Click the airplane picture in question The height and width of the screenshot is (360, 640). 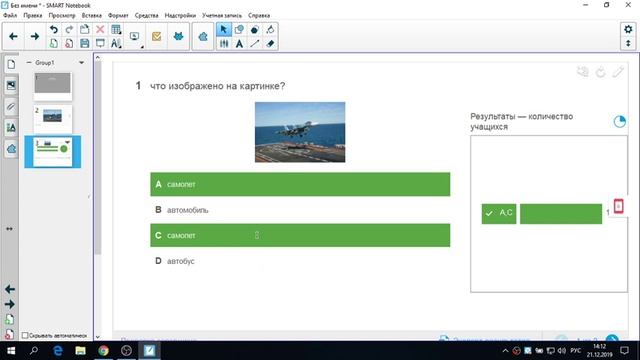tap(300, 132)
